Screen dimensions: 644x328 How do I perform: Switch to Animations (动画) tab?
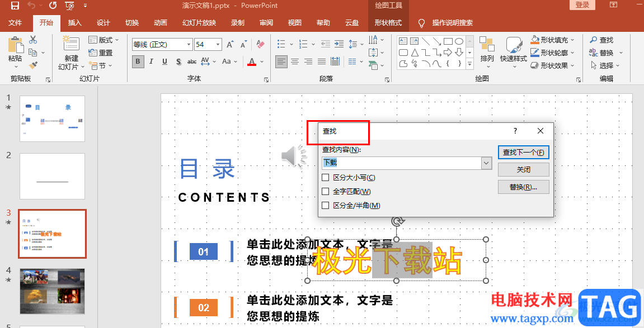click(x=161, y=22)
